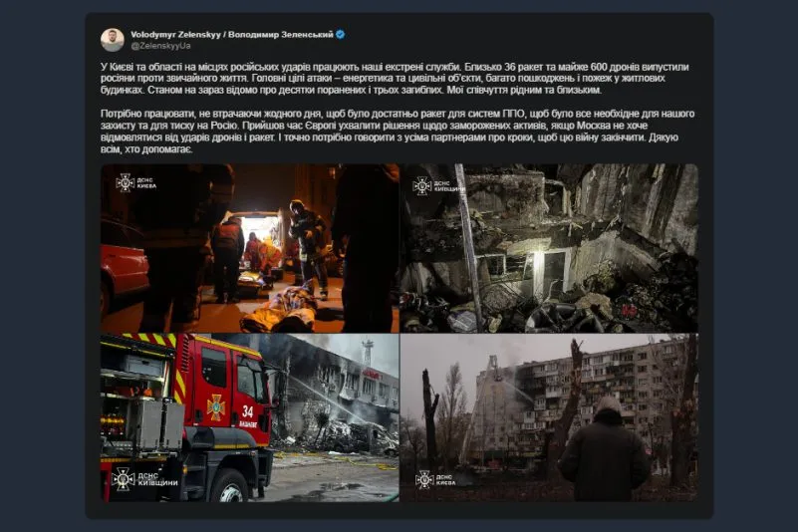
Task: Click the ДСНС Києва emblem in top-left photo
Action: tap(125, 182)
